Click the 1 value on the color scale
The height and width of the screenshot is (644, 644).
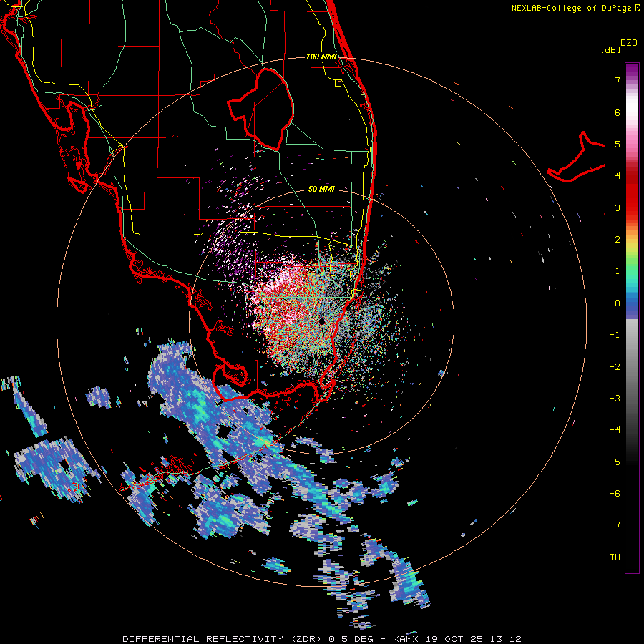point(618,271)
